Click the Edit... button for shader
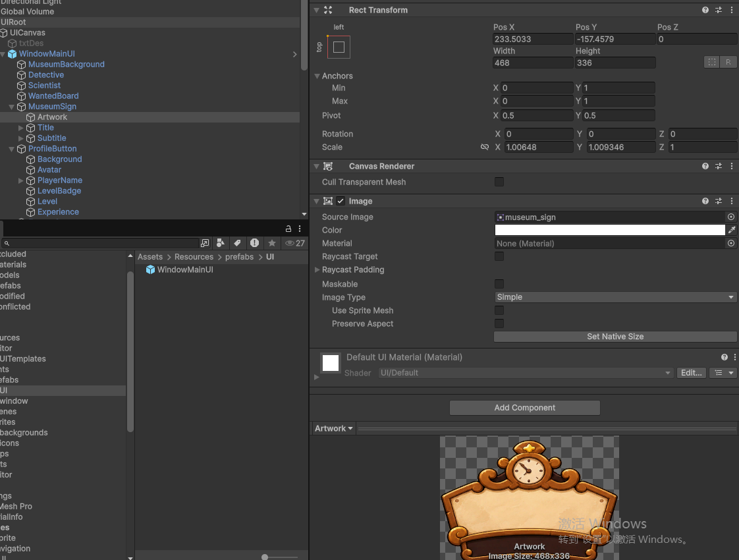This screenshot has height=560, width=739. pyautogui.click(x=692, y=373)
